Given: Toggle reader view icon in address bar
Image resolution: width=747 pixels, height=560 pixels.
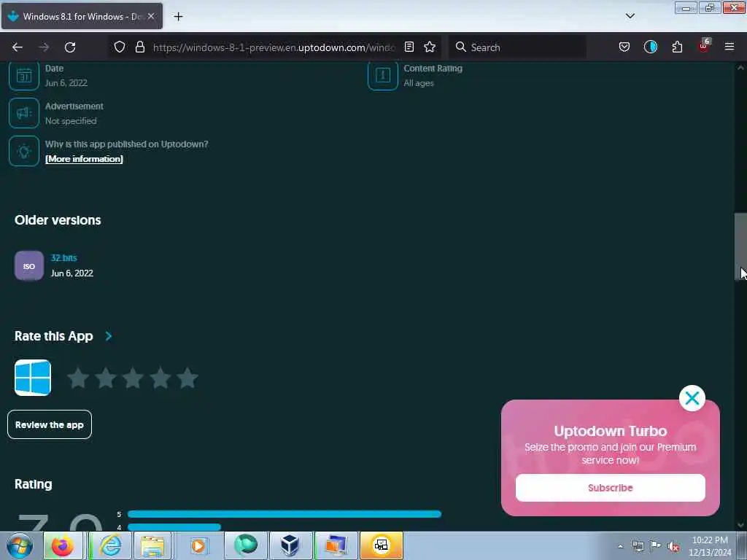Looking at the screenshot, I should pyautogui.click(x=409, y=47).
